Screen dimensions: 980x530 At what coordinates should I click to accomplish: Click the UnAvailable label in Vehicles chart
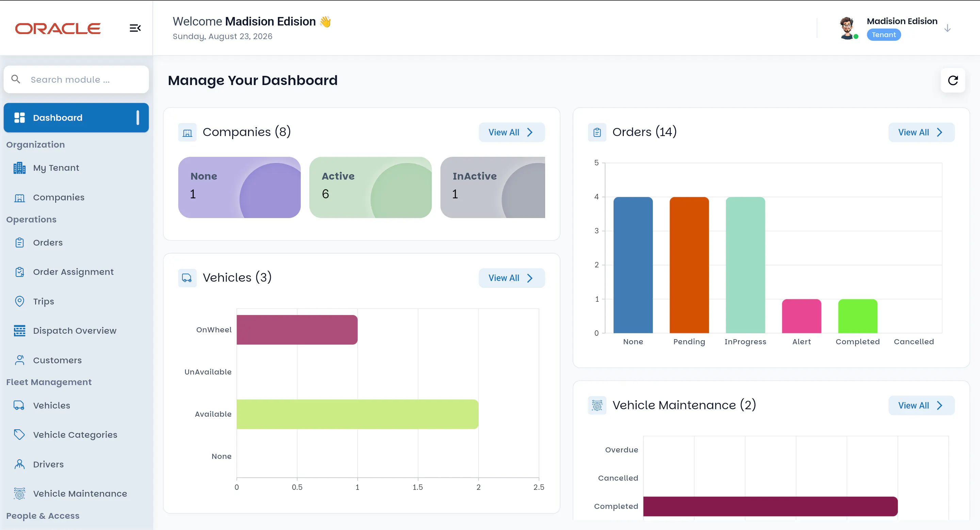pos(208,372)
